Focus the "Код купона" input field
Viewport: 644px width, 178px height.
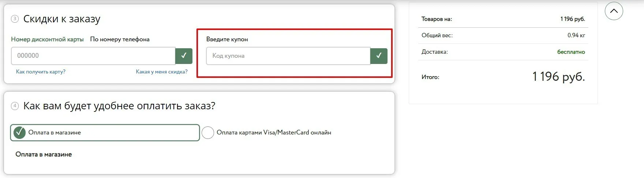tap(288, 56)
